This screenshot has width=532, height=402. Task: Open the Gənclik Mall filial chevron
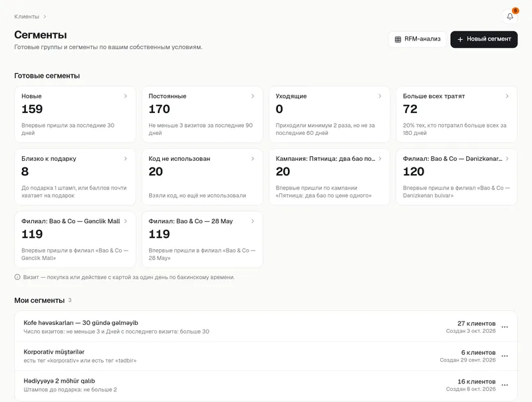tap(126, 221)
